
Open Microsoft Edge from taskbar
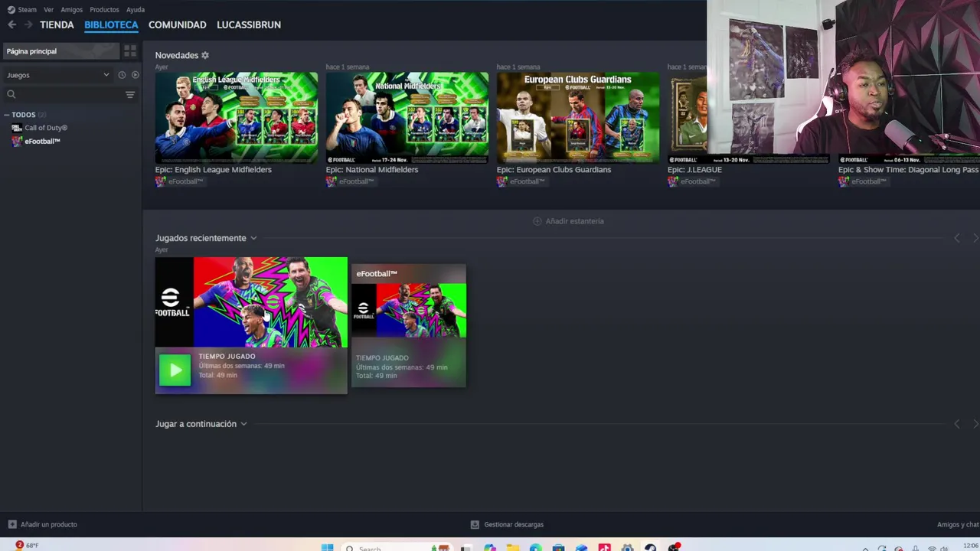click(x=535, y=546)
